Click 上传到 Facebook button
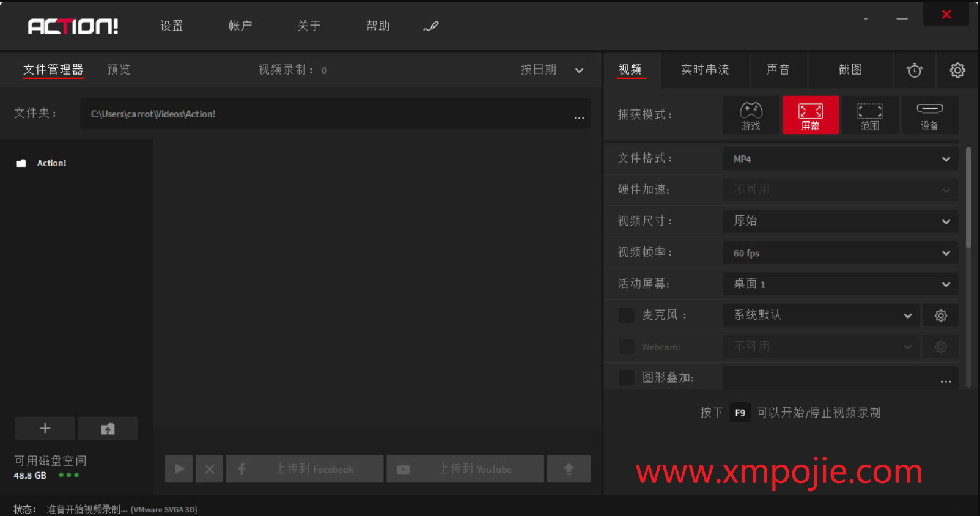This screenshot has height=516, width=980. (x=305, y=469)
